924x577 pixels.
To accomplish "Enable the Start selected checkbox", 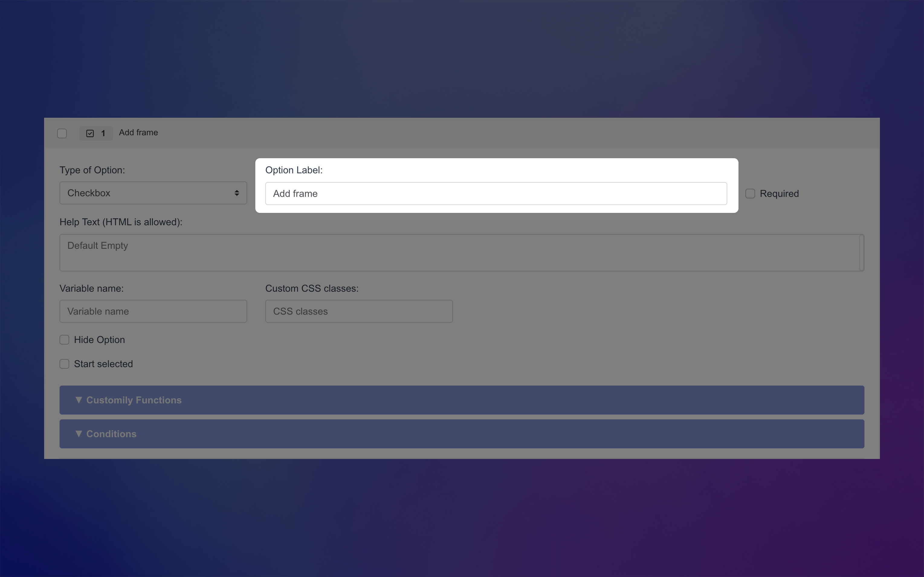I will tap(64, 364).
